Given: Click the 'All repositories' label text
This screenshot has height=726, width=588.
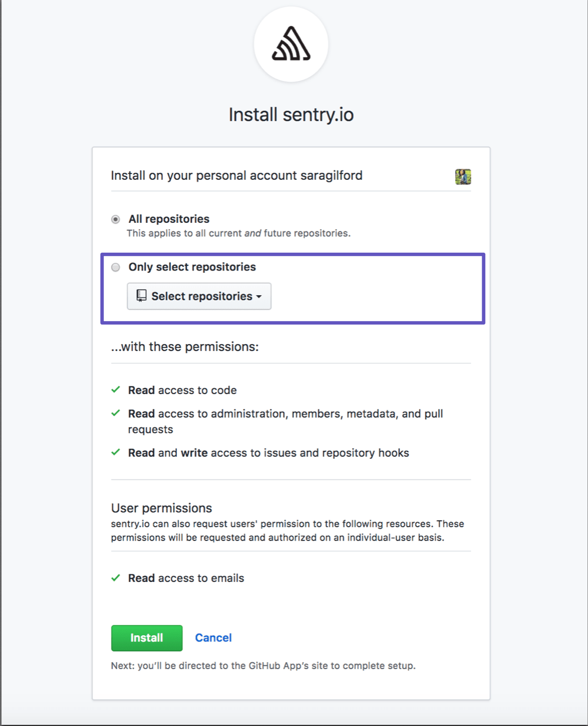Looking at the screenshot, I should pyautogui.click(x=169, y=219).
